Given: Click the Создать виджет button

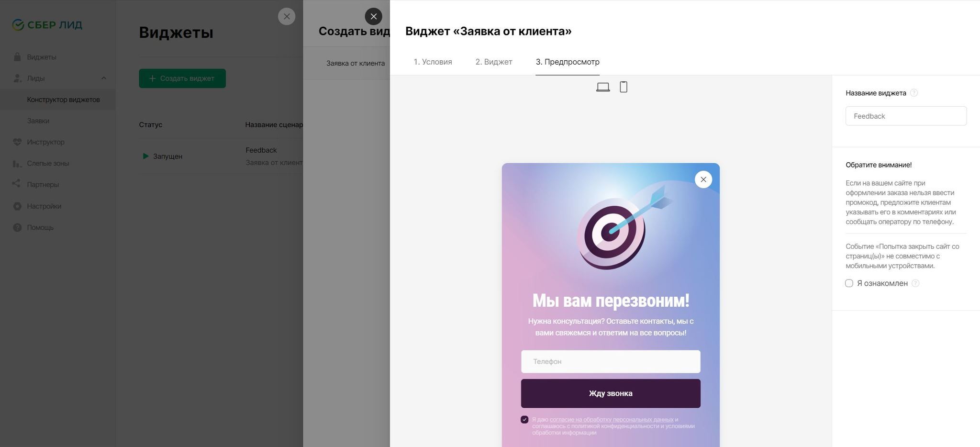Looking at the screenshot, I should pos(182,78).
